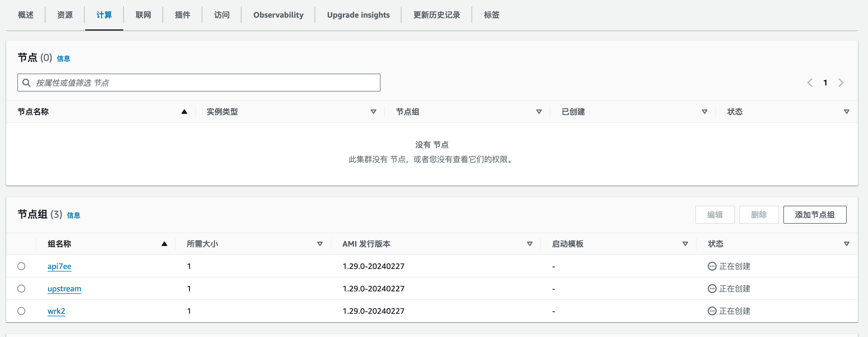The height and width of the screenshot is (337, 868).
Task: Open the upstream node group link
Action: click(64, 289)
